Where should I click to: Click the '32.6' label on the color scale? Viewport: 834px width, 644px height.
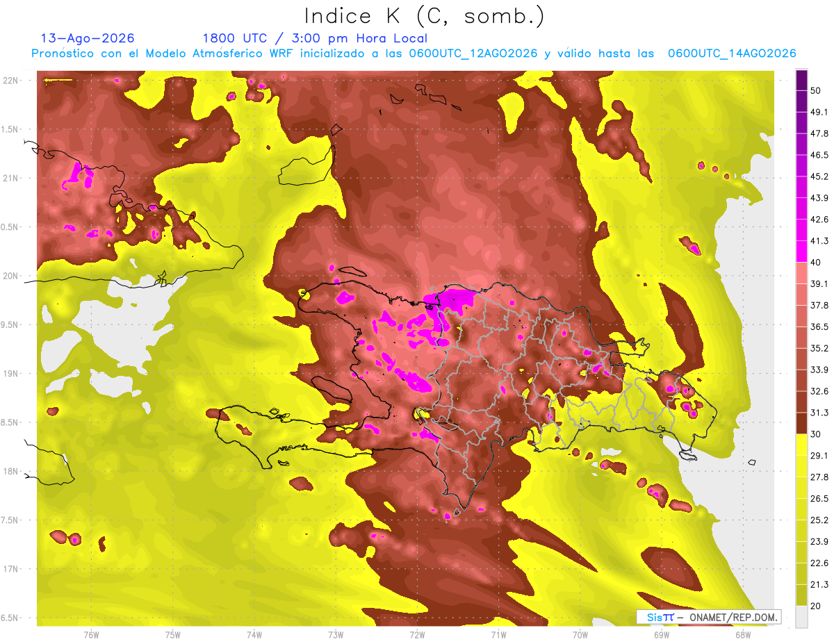click(x=819, y=391)
